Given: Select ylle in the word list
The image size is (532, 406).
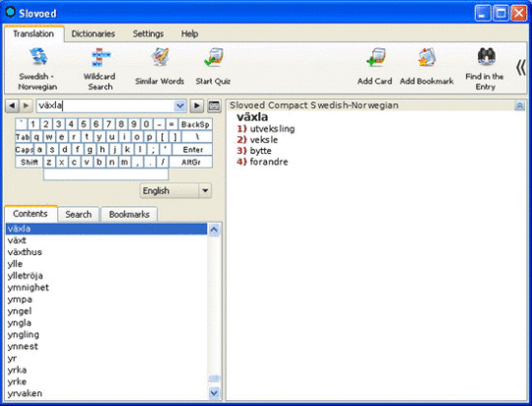Looking at the screenshot, I should tap(105, 264).
